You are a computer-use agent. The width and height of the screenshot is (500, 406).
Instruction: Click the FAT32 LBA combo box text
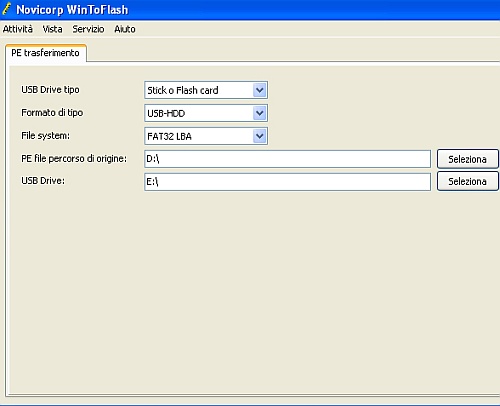click(169, 136)
